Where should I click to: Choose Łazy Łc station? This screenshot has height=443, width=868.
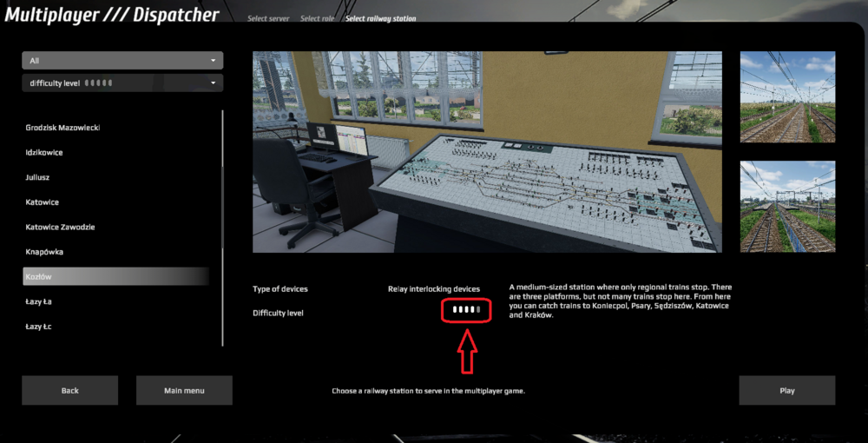pos(38,327)
